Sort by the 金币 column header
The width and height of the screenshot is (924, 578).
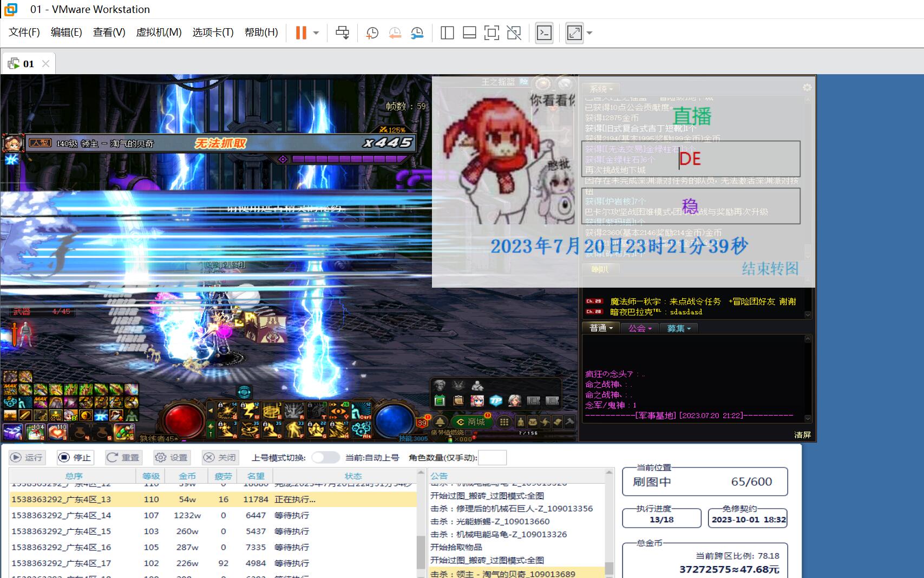[x=187, y=476]
